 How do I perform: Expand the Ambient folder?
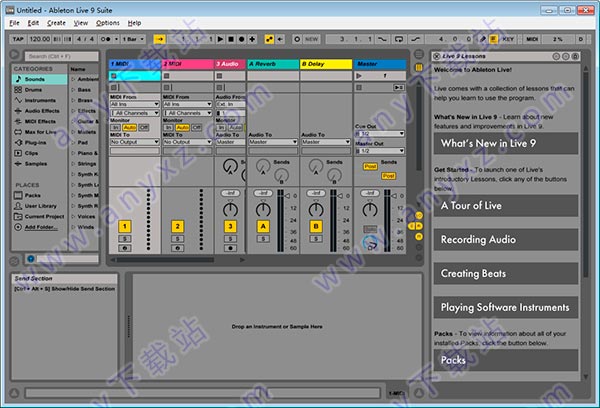[x=73, y=79]
